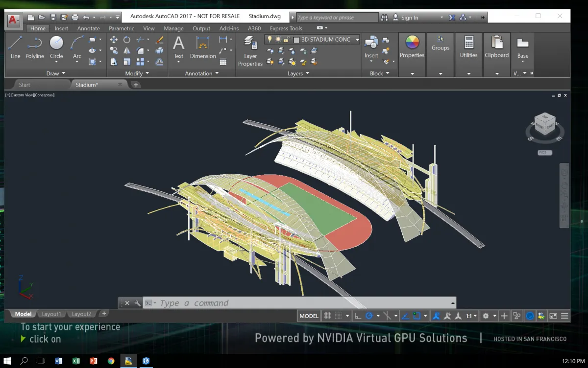The height and width of the screenshot is (368, 588).
Task: Switch to the Parametric tab
Action: [122, 28]
